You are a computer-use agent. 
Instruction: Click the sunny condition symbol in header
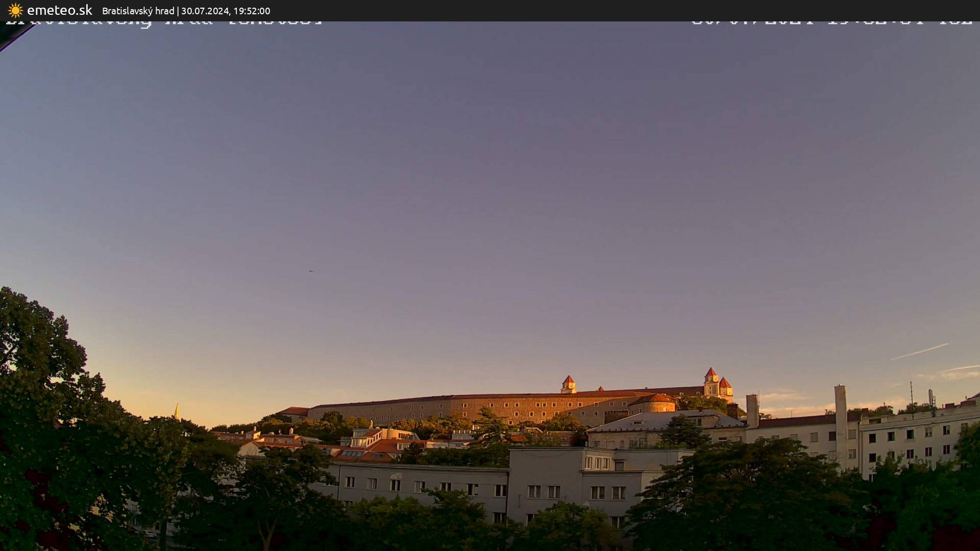15,10
